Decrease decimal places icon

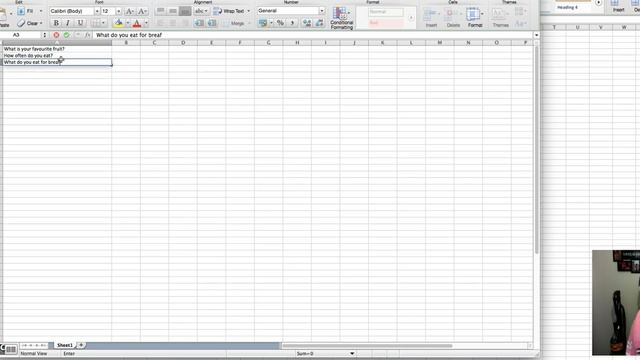click(319, 23)
